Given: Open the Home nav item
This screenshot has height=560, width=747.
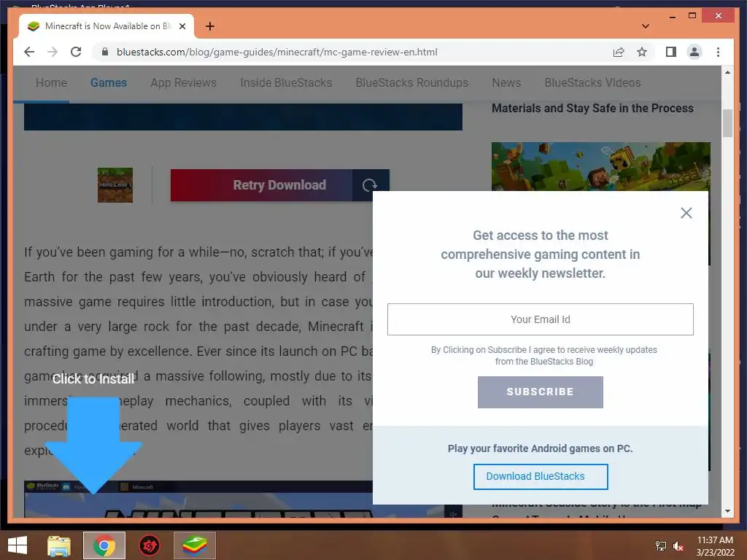Looking at the screenshot, I should [x=52, y=83].
